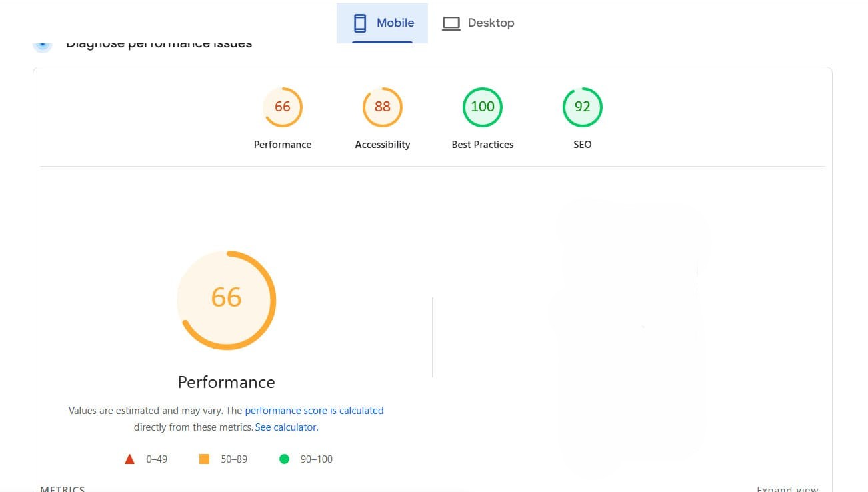
Task: Click the red triangle 0–49 legend marker
Action: [x=129, y=459]
